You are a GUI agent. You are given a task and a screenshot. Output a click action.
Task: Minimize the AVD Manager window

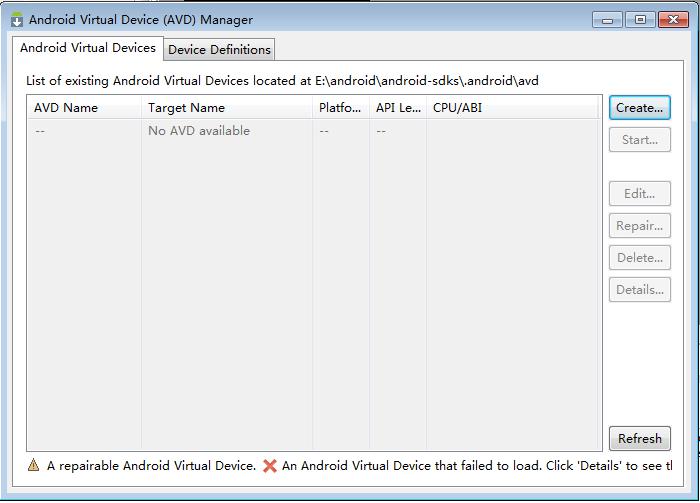607,20
